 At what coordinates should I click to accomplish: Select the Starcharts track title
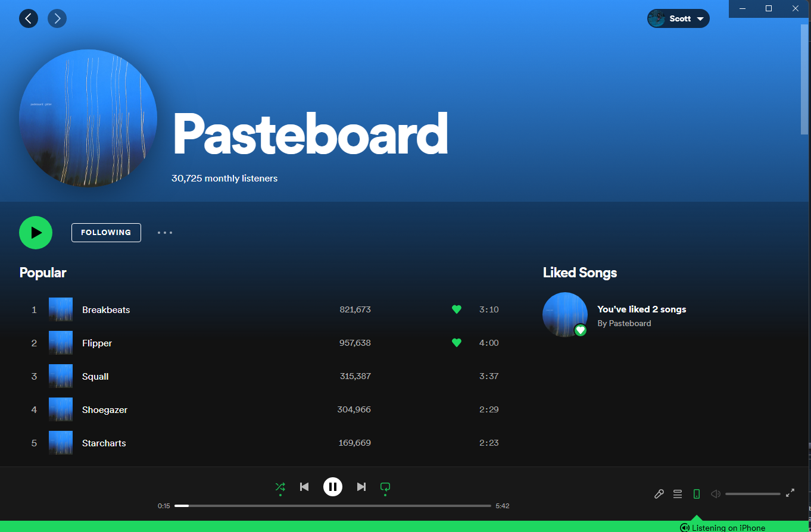104,443
